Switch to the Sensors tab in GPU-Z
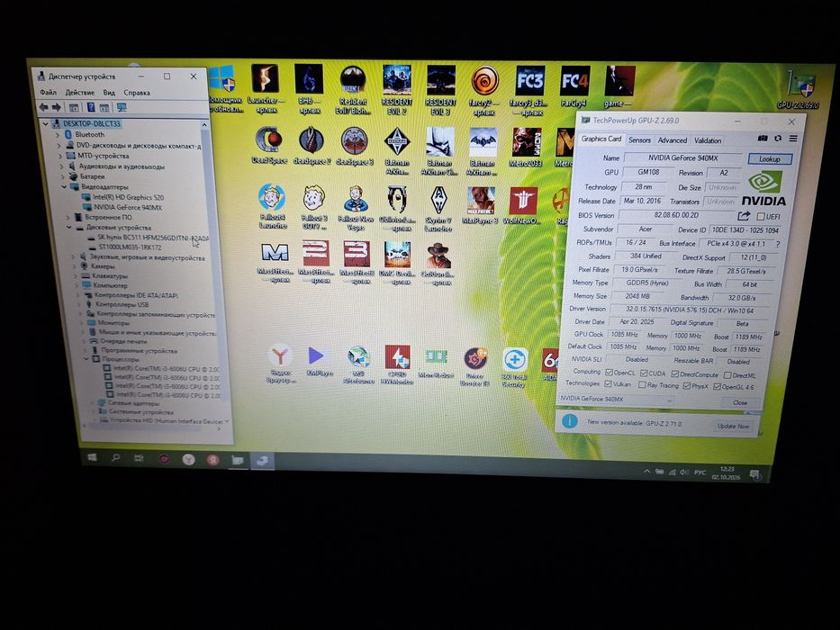Screen dimensions: 840x630 coord(639,139)
